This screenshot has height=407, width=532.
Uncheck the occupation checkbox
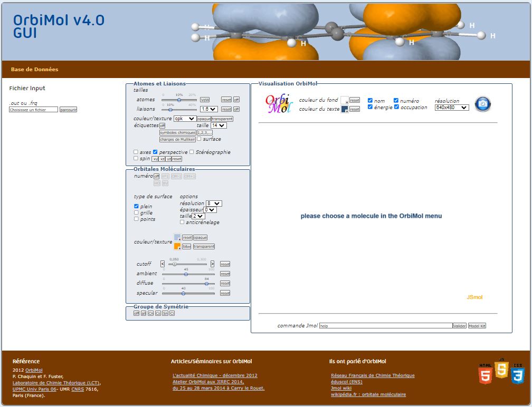tap(396, 106)
